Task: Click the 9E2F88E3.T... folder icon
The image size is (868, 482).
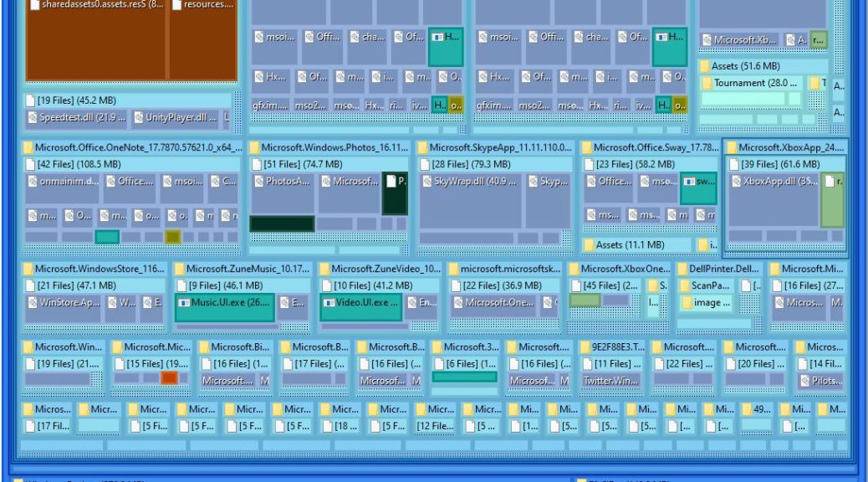Action: tap(585, 346)
